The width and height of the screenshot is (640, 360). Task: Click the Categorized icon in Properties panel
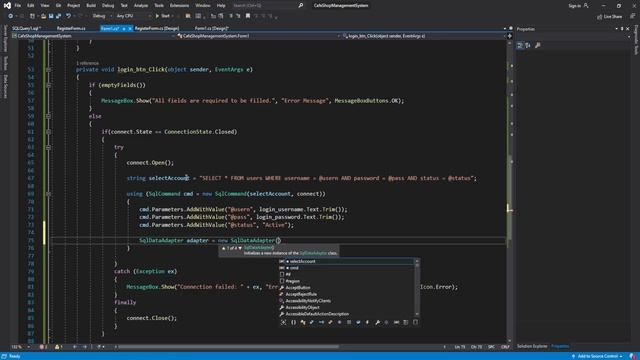point(520,45)
